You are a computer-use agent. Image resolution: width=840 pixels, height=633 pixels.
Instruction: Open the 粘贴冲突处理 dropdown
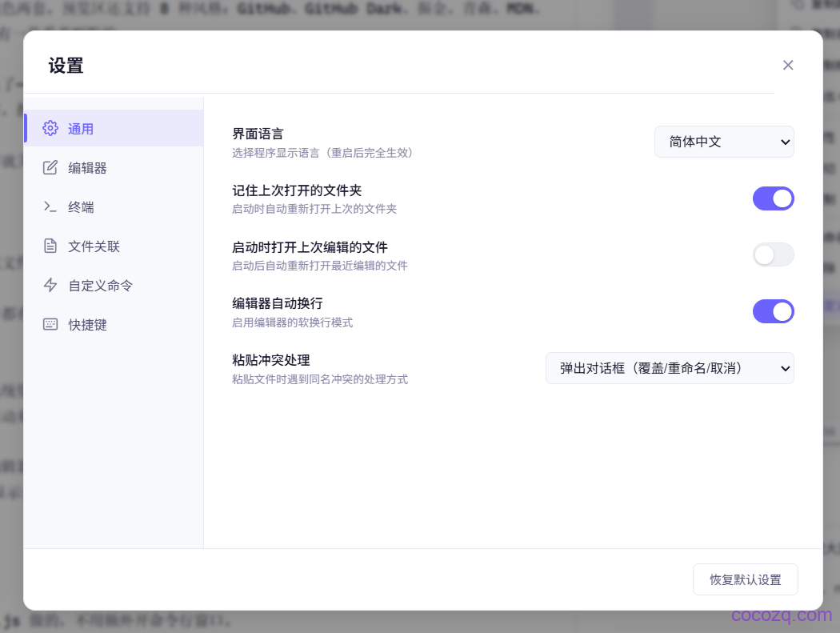point(670,368)
